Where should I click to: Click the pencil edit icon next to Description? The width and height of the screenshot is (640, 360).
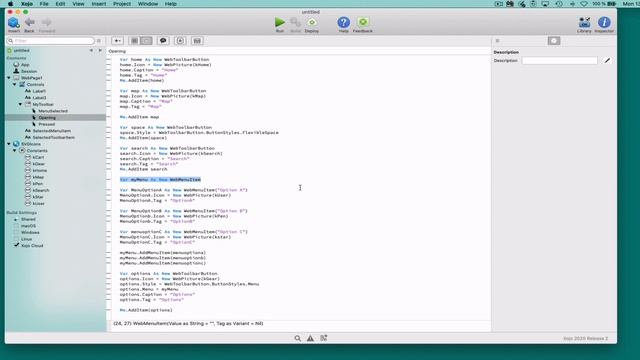point(607,60)
